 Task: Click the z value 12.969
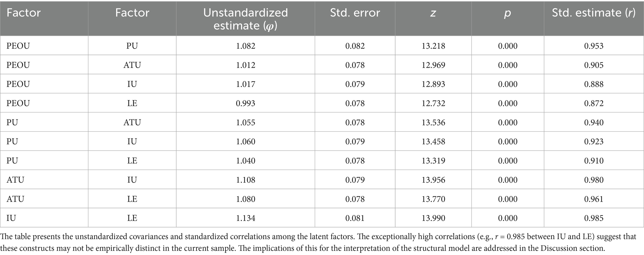433,65
